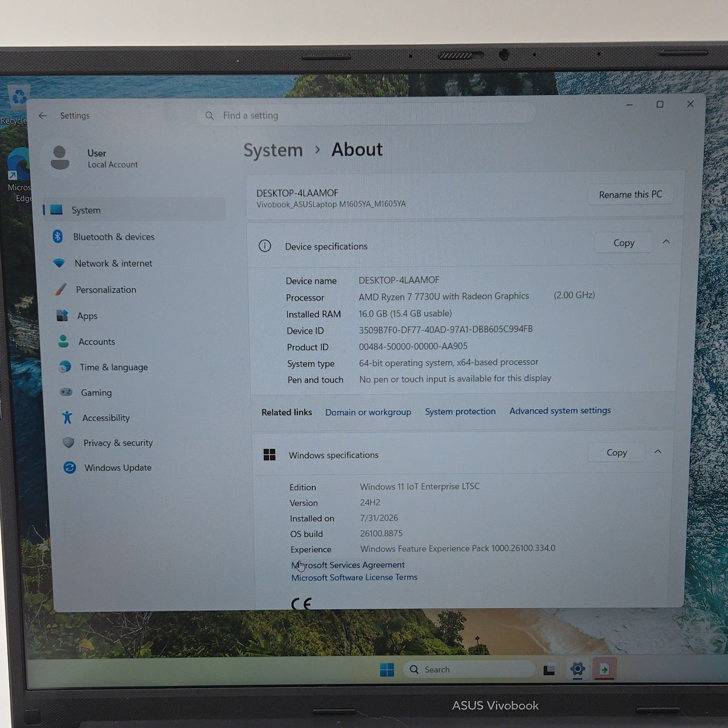The width and height of the screenshot is (728, 728).
Task: Click System in the breadcrumb
Action: tap(273, 150)
